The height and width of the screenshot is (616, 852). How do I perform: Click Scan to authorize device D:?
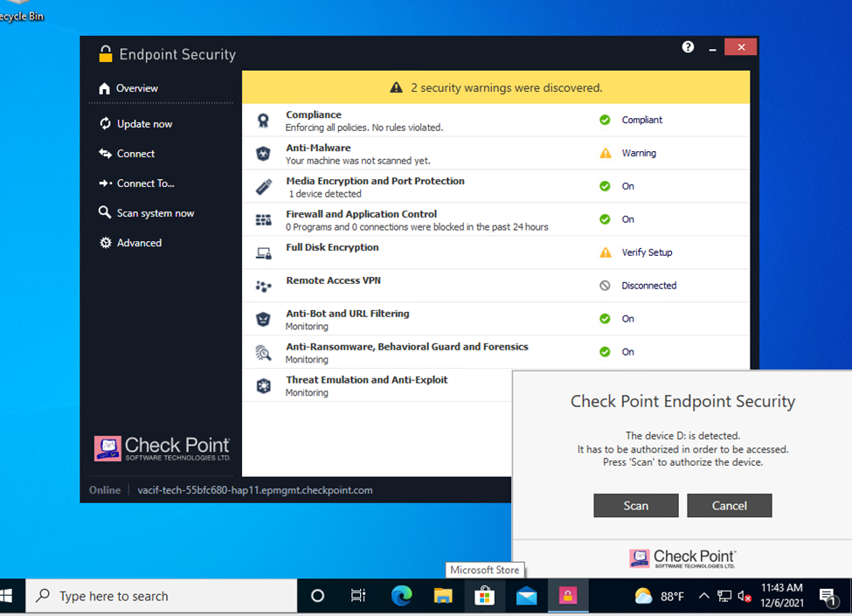636,506
